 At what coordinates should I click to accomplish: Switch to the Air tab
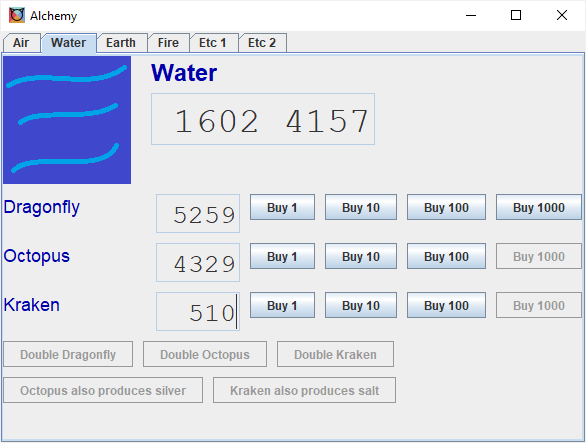(21, 43)
